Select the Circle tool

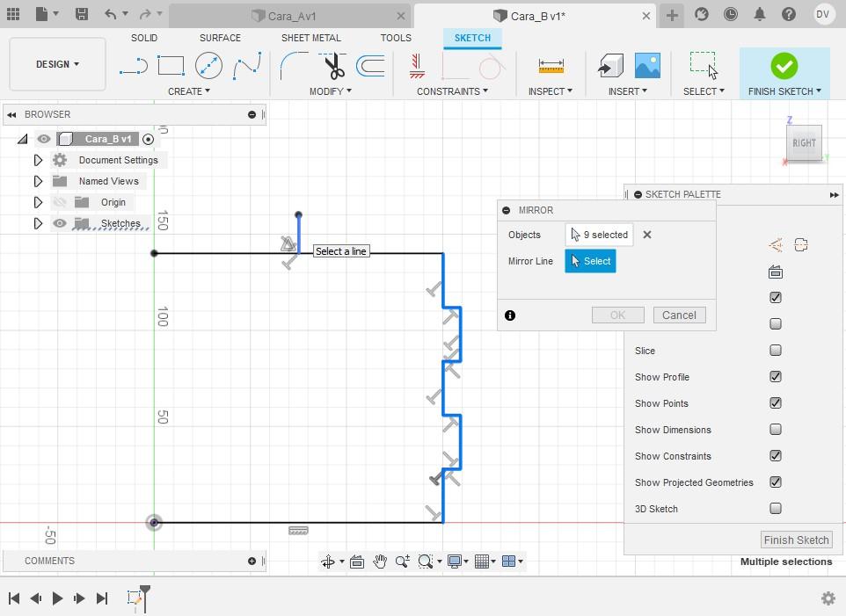tap(208, 66)
